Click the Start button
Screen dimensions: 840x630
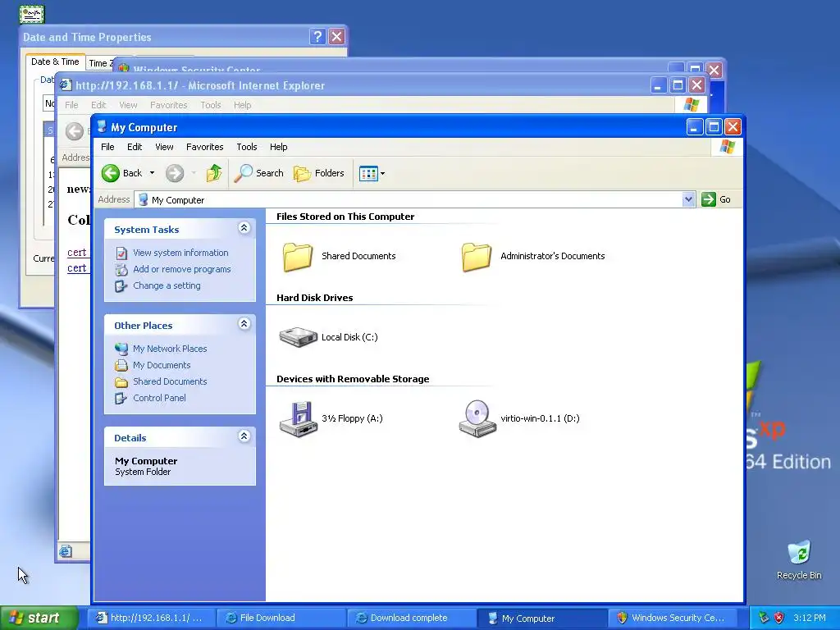tap(39, 618)
